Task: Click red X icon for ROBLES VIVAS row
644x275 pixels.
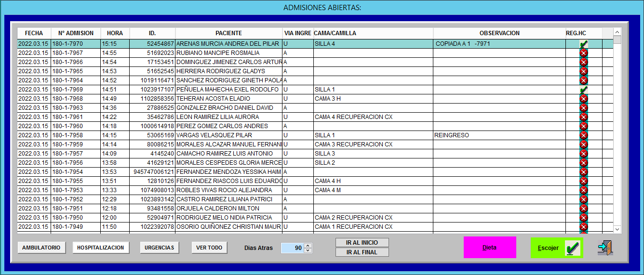Action: click(583, 190)
